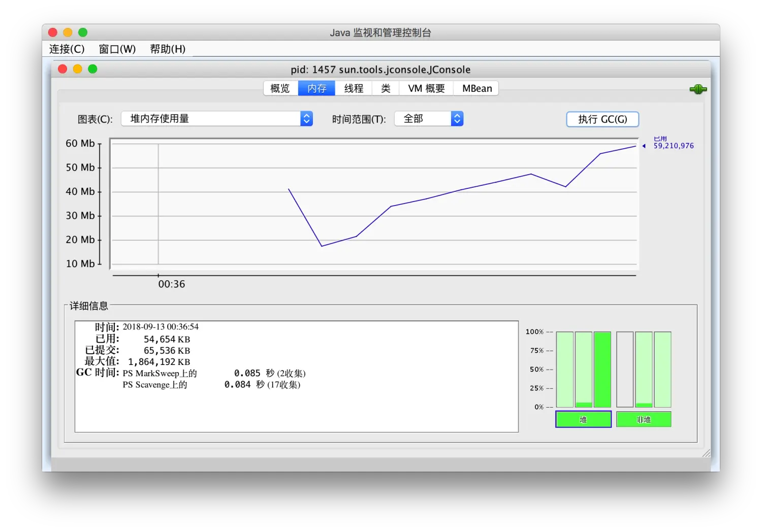Open the chart type dropdown showing 堆内存使用量
This screenshot has width=762, height=532.
(217, 119)
